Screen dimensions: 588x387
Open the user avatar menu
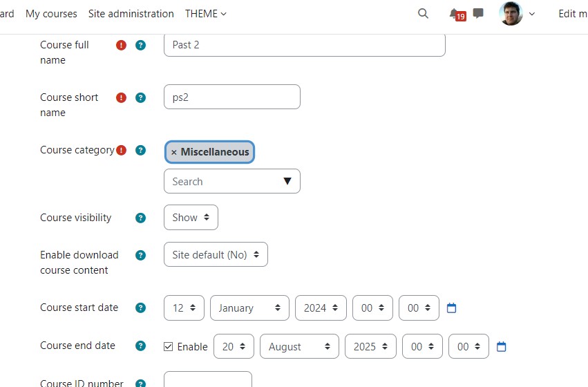[516, 14]
